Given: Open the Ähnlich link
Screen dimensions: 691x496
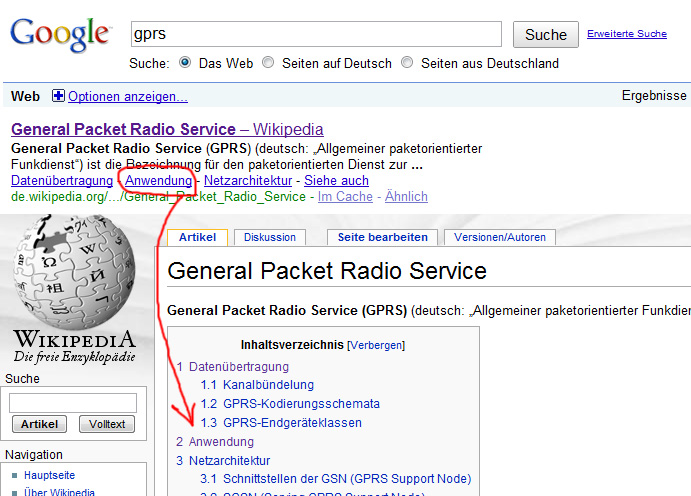Looking at the screenshot, I should 406,196.
